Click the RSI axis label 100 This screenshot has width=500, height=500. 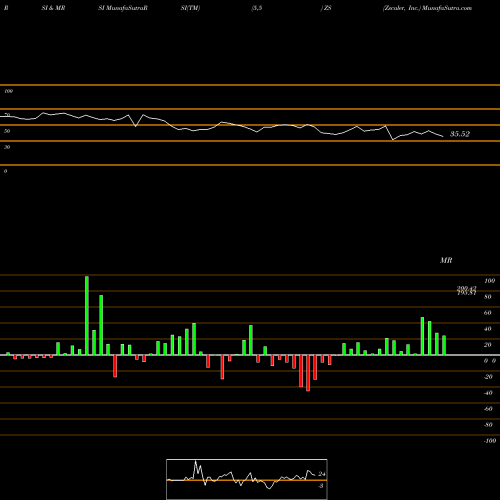[8, 91]
